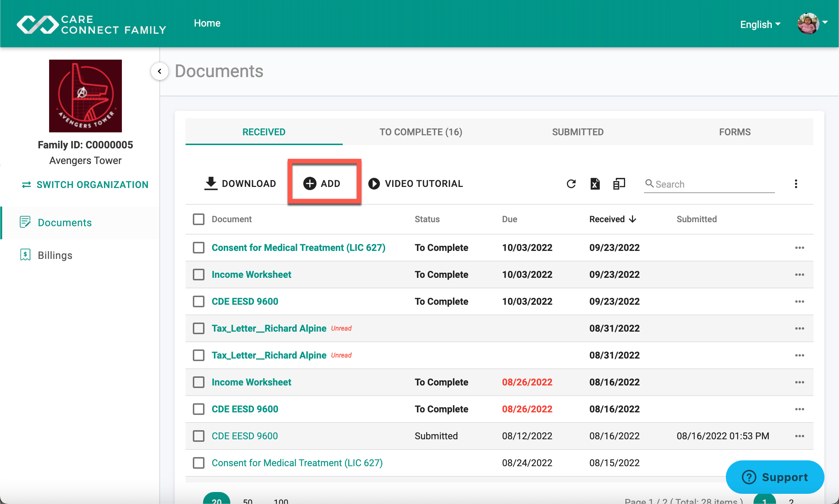Image resolution: width=839 pixels, height=504 pixels.
Task: Check the second Tax_Letter__Richard Alpine row
Action: click(199, 355)
